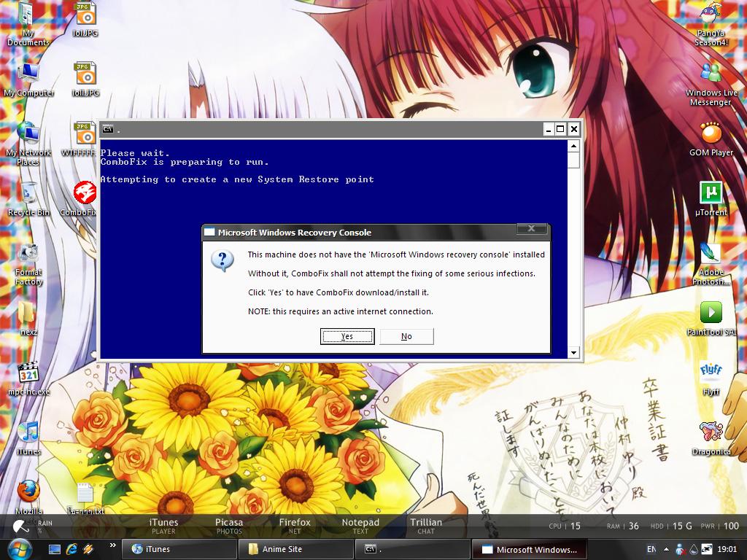Image resolution: width=747 pixels, height=560 pixels.
Task: Open the Windows Start orb
Action: [19, 549]
